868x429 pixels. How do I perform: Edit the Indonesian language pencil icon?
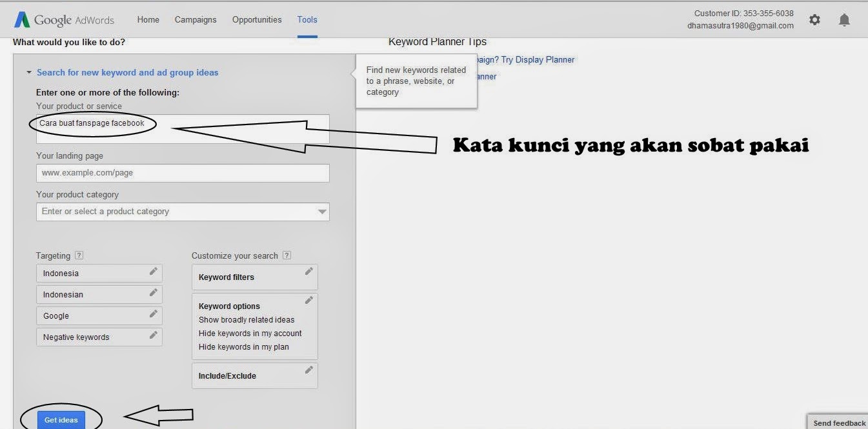click(154, 293)
